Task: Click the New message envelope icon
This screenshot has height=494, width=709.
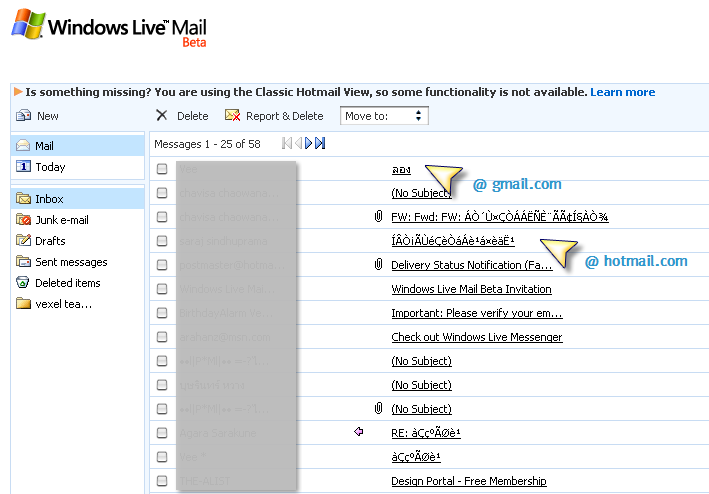Action: (x=24, y=116)
